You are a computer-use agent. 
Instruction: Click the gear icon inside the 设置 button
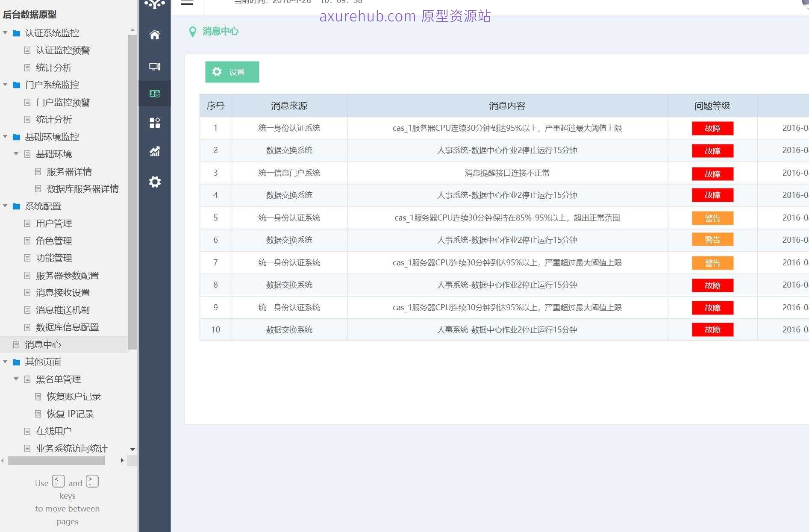[x=217, y=72]
